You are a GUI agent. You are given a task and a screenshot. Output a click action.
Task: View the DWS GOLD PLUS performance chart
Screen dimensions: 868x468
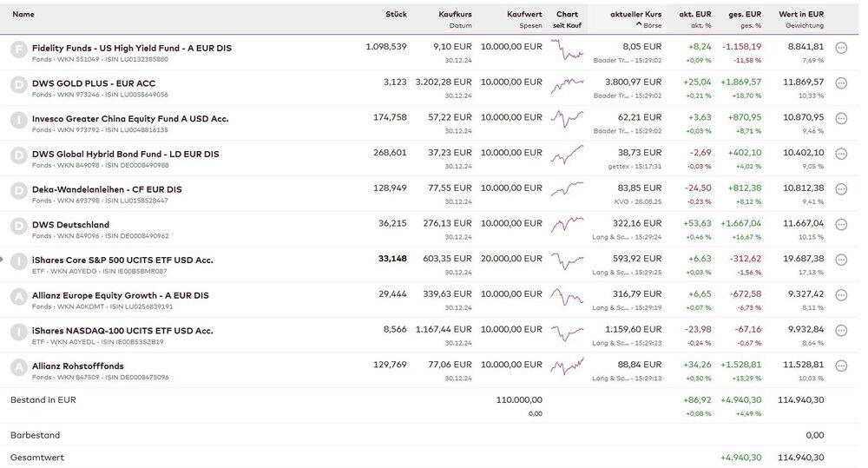tap(567, 83)
